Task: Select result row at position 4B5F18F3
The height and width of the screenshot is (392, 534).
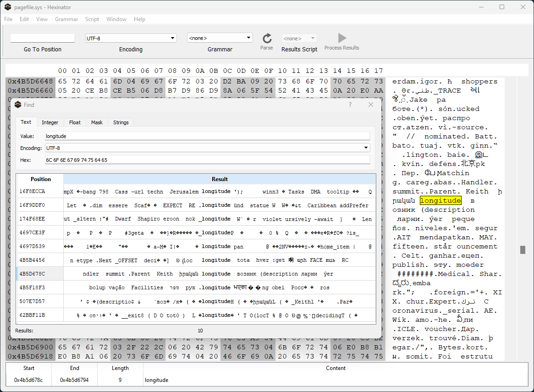Action: 197,287
